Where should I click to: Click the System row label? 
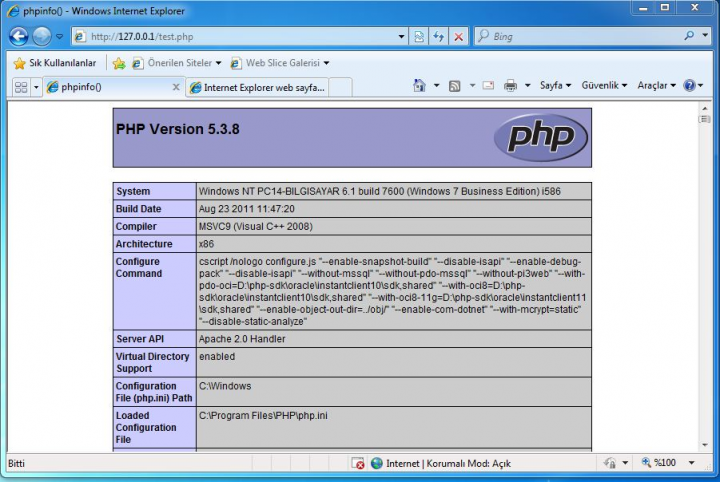point(133,191)
